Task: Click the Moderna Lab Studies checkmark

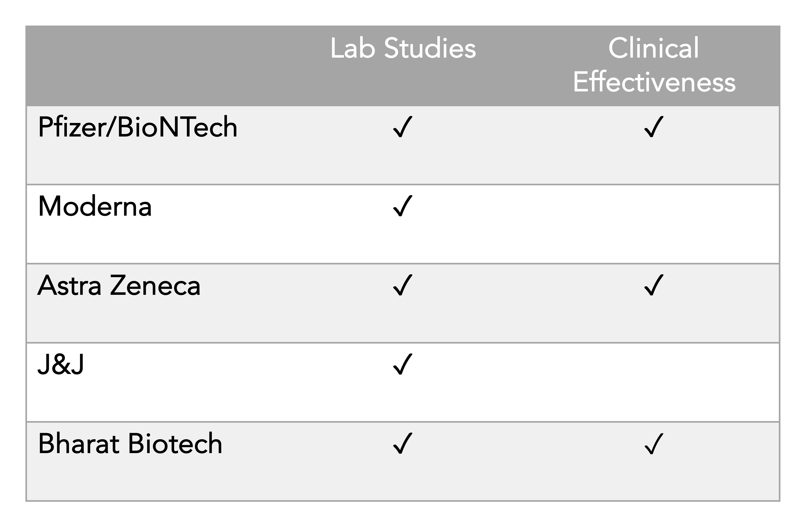Action: tap(403, 206)
